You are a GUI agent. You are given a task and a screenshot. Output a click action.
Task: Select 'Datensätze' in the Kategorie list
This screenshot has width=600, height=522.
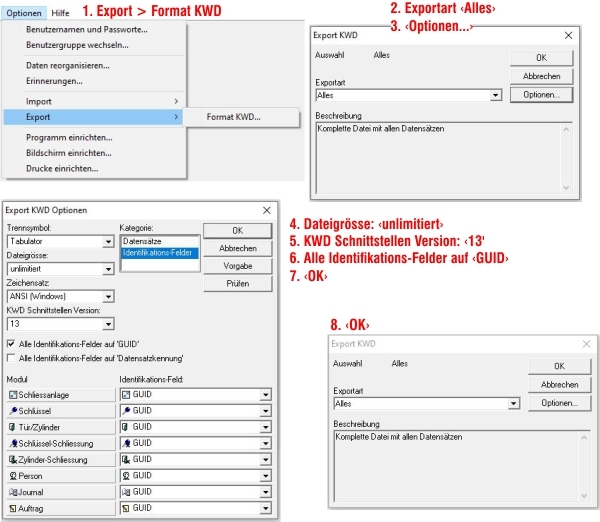(145, 241)
